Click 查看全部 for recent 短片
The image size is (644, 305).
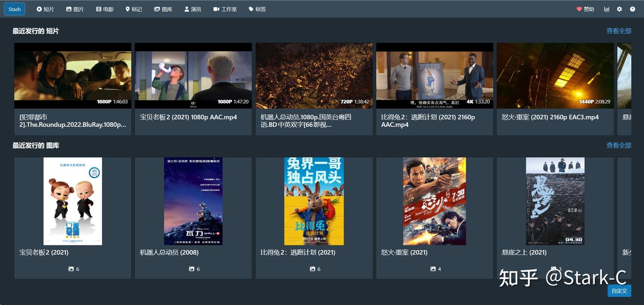(x=619, y=31)
